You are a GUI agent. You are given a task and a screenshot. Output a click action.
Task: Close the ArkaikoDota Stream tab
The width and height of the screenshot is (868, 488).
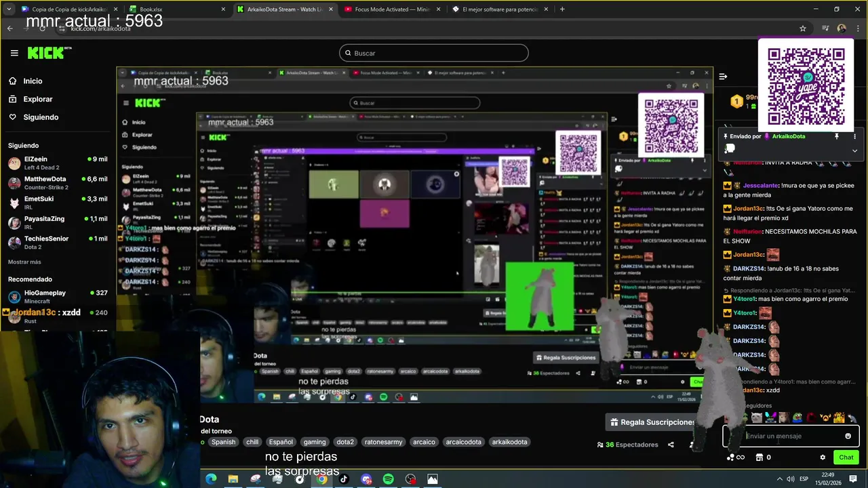(331, 9)
